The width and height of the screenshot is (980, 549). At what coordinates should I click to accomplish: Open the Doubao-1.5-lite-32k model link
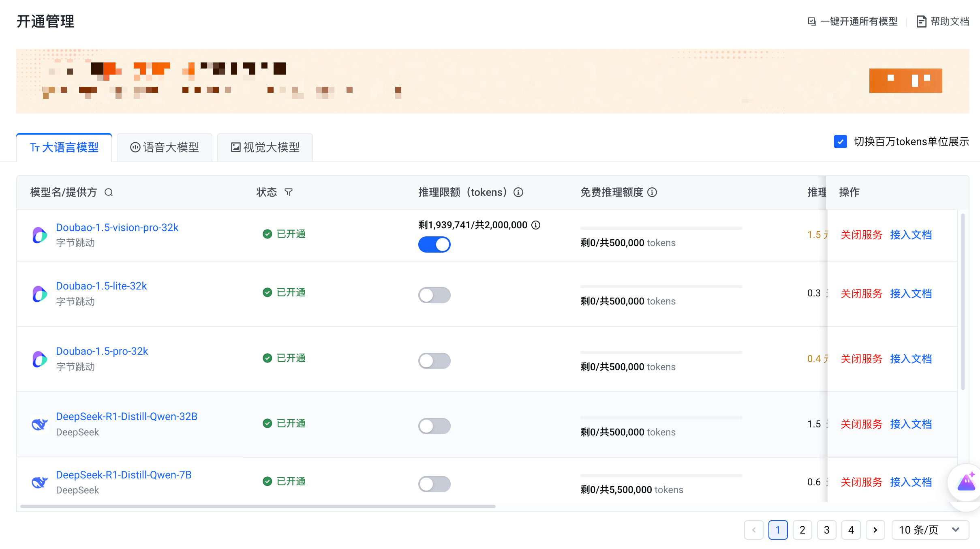tap(101, 286)
